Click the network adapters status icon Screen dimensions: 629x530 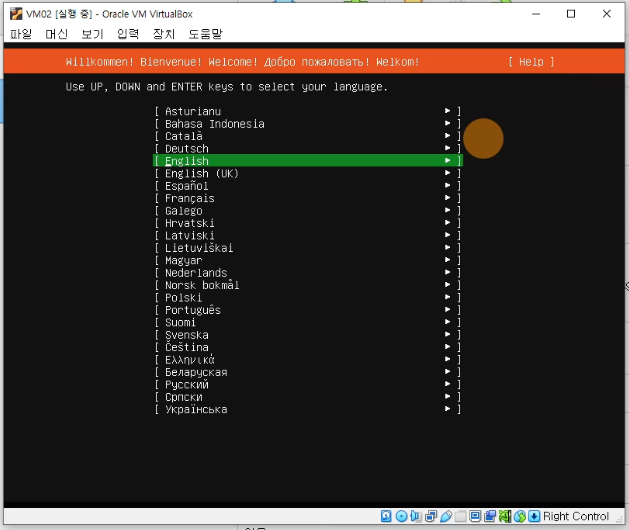point(431,516)
